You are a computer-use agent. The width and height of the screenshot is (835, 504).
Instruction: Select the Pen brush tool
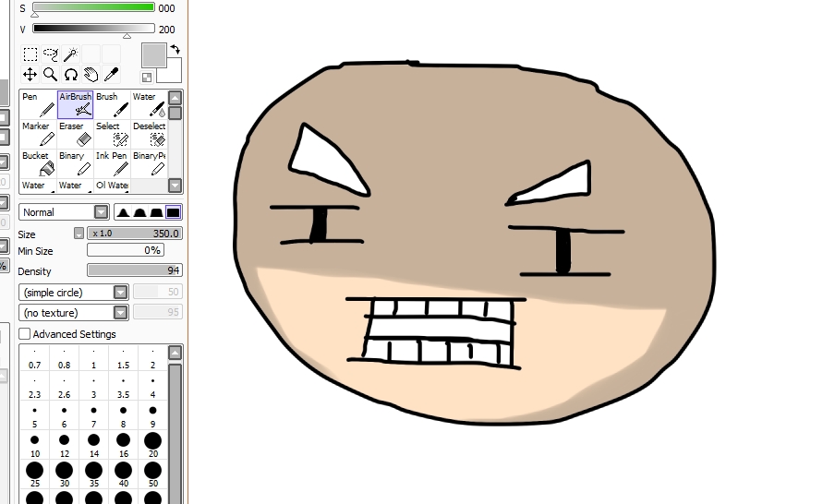pos(39,104)
